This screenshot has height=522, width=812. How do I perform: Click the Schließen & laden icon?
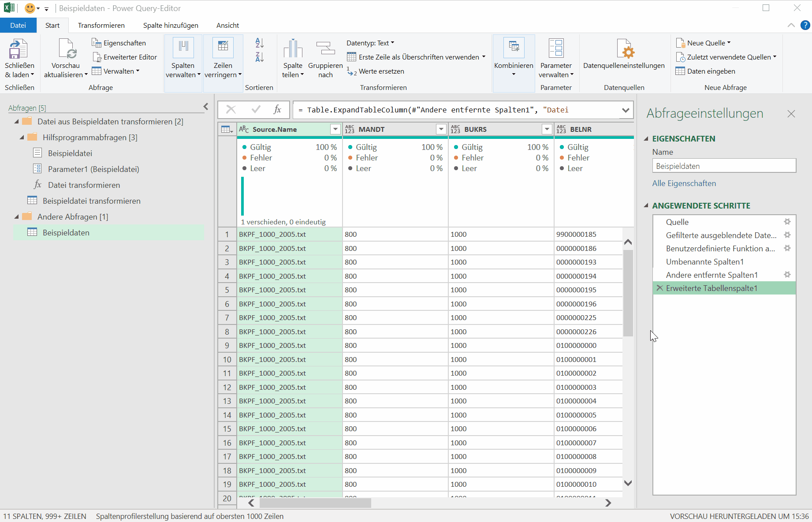(x=19, y=49)
